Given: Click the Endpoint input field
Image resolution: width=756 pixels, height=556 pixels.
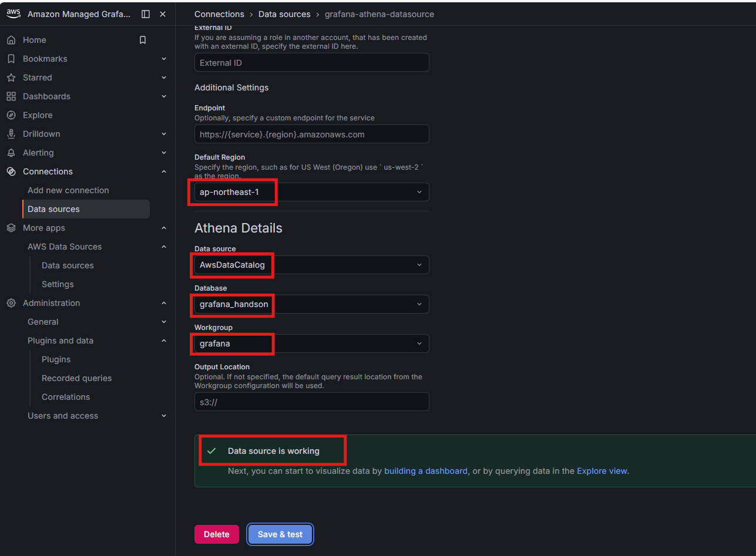Looking at the screenshot, I should 312,134.
